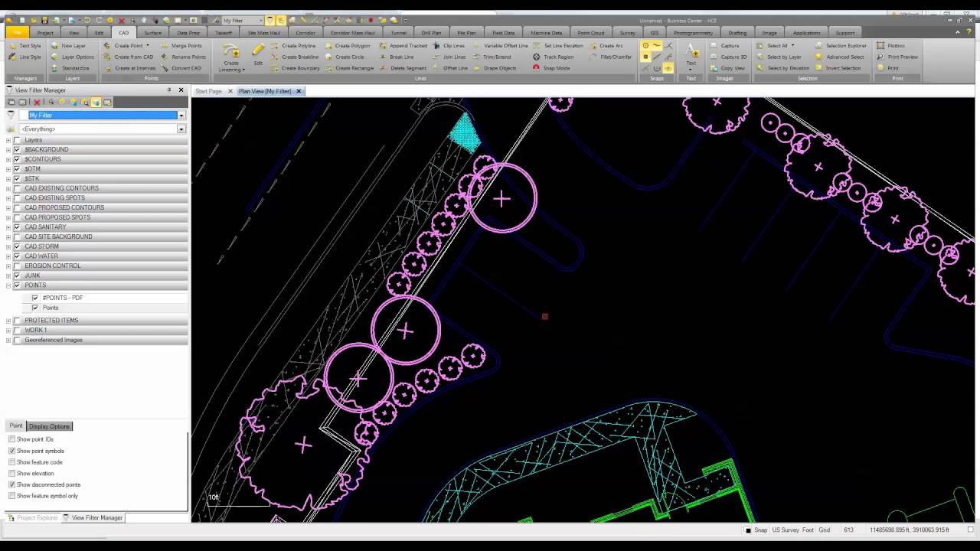
Task: Click the Track Region tool
Action: [553, 57]
